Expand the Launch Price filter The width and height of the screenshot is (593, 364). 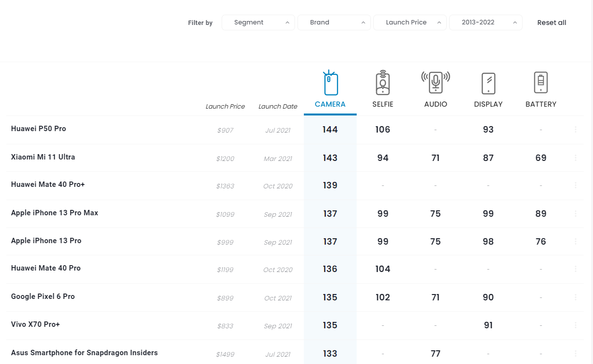coord(410,23)
